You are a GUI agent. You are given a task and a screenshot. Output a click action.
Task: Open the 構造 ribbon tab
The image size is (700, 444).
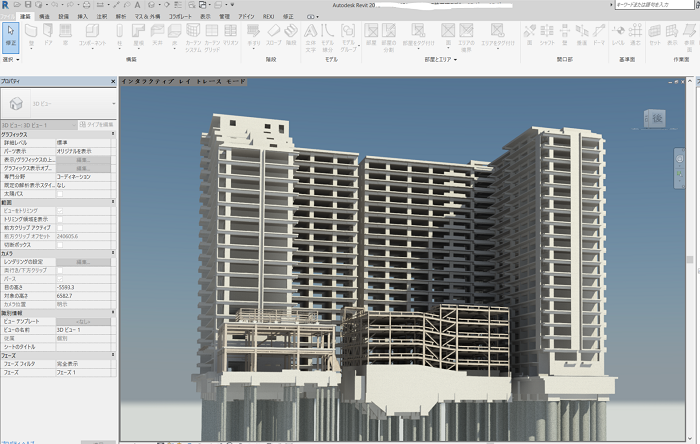coord(44,17)
